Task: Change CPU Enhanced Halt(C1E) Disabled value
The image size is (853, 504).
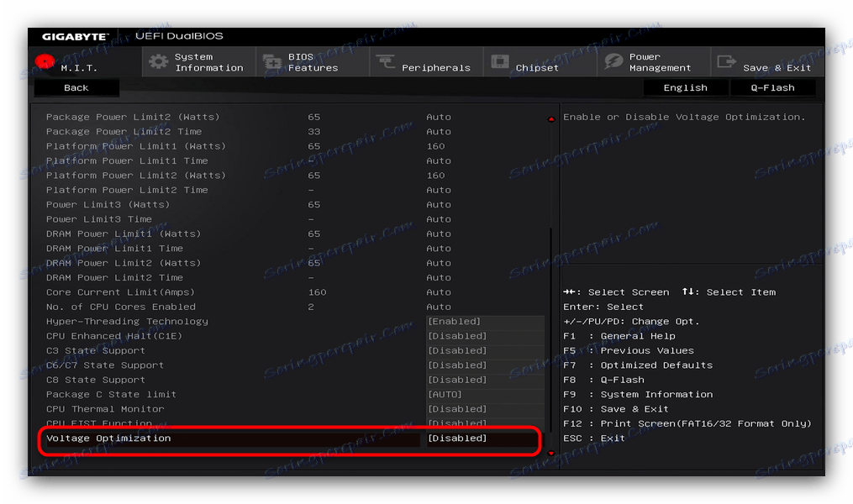Action: [485, 336]
